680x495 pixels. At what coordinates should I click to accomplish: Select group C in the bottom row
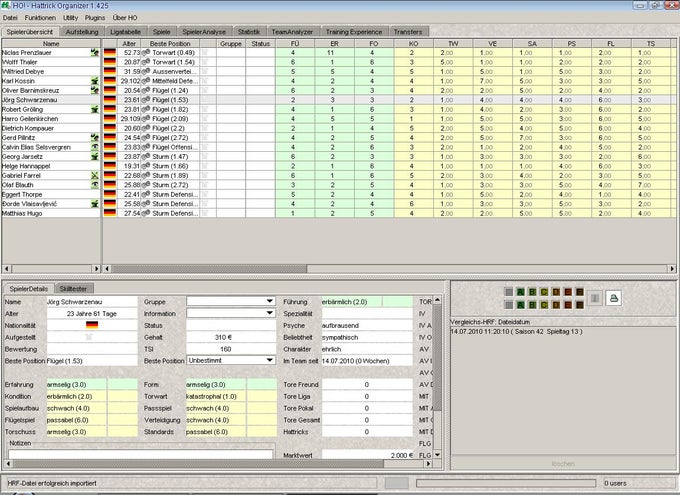[544, 305]
